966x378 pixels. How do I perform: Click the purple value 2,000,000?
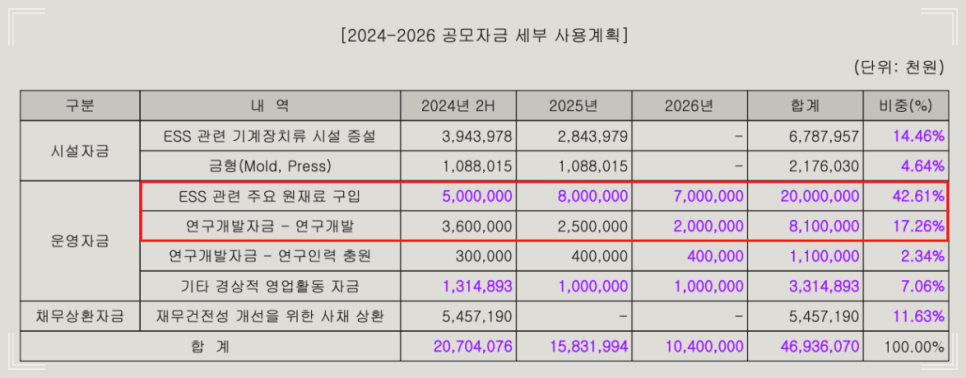(x=707, y=227)
